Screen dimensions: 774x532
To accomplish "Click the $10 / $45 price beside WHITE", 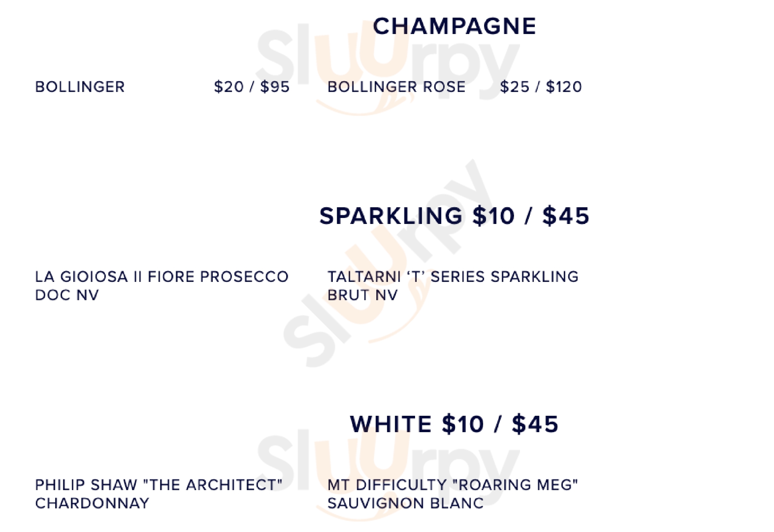I will [x=500, y=424].
